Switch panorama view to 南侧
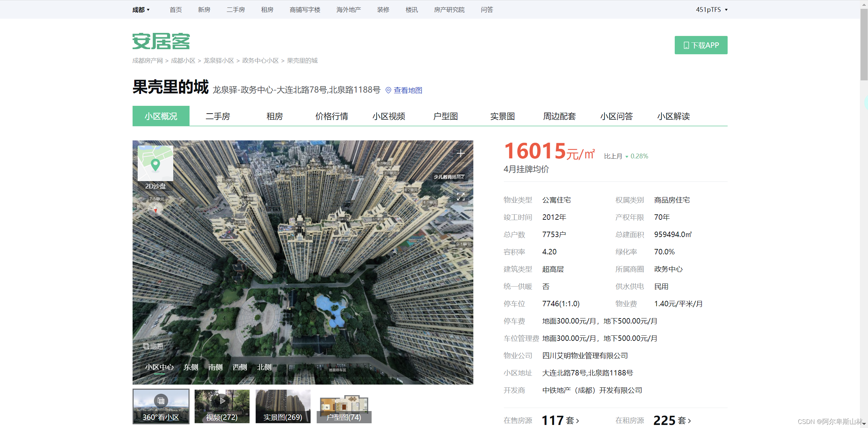This screenshot has width=868, height=428. coord(215,367)
